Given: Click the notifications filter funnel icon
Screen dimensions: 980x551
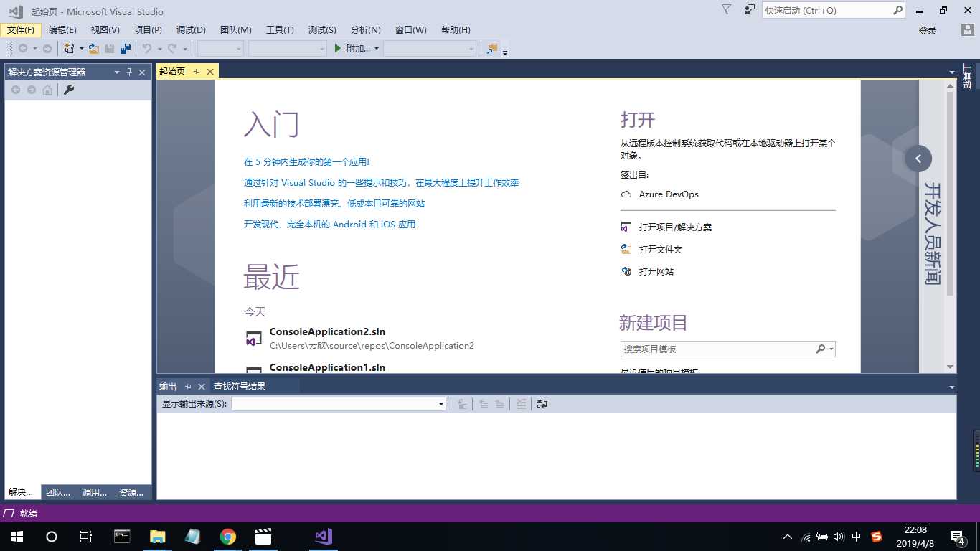Looking at the screenshot, I should [x=727, y=10].
